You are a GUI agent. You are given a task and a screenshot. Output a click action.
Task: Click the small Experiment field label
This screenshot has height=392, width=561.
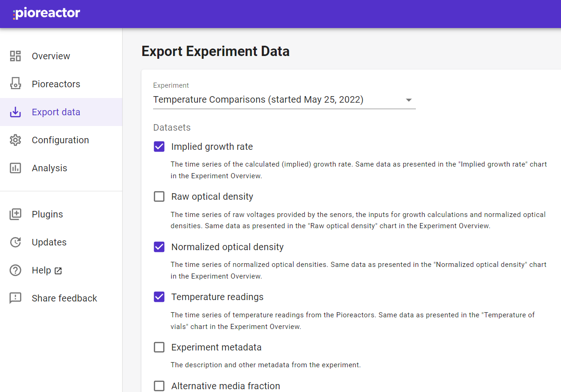(x=171, y=85)
